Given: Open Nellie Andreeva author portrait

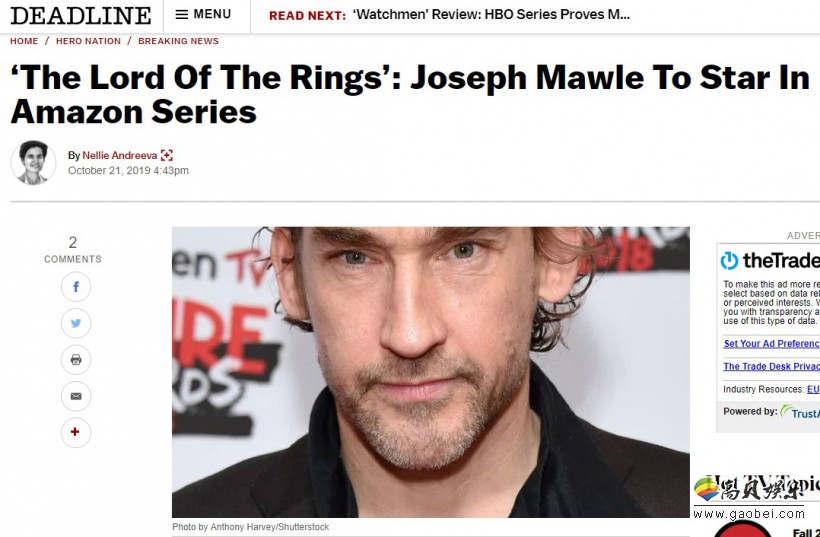Looking at the screenshot, I should pyautogui.click(x=33, y=163).
